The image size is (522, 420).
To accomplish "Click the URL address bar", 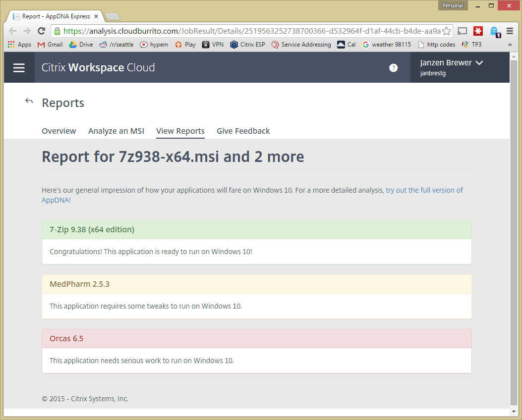I will coord(248,31).
